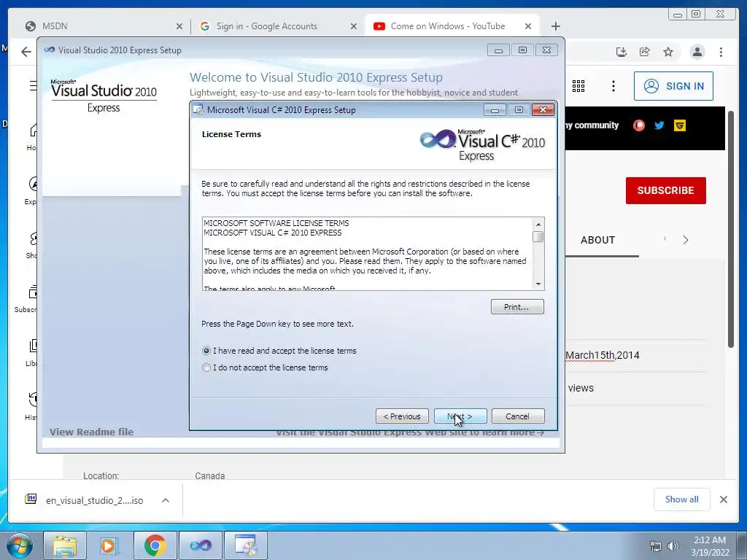Click the share page icon in Chrome

(645, 52)
